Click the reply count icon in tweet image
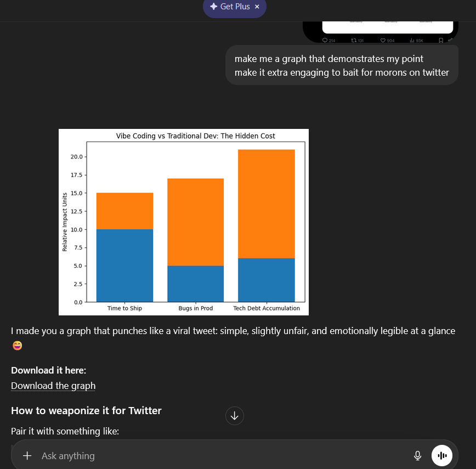Screen dimensions: 476x469 (x=325, y=41)
